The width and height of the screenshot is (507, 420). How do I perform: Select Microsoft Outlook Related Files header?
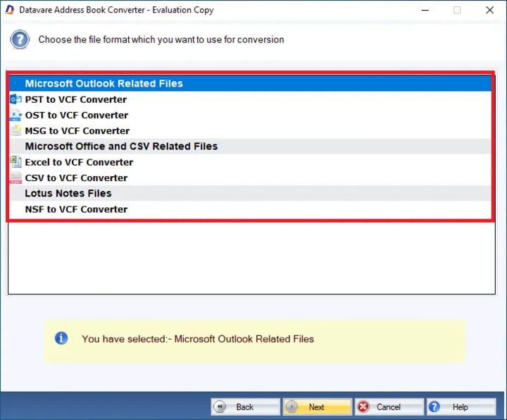pyautogui.click(x=250, y=83)
